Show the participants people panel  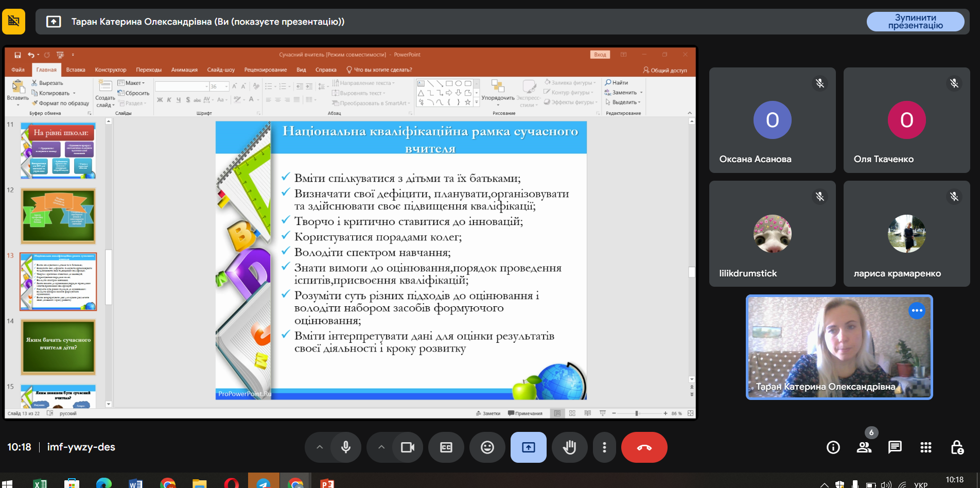pyautogui.click(x=864, y=447)
